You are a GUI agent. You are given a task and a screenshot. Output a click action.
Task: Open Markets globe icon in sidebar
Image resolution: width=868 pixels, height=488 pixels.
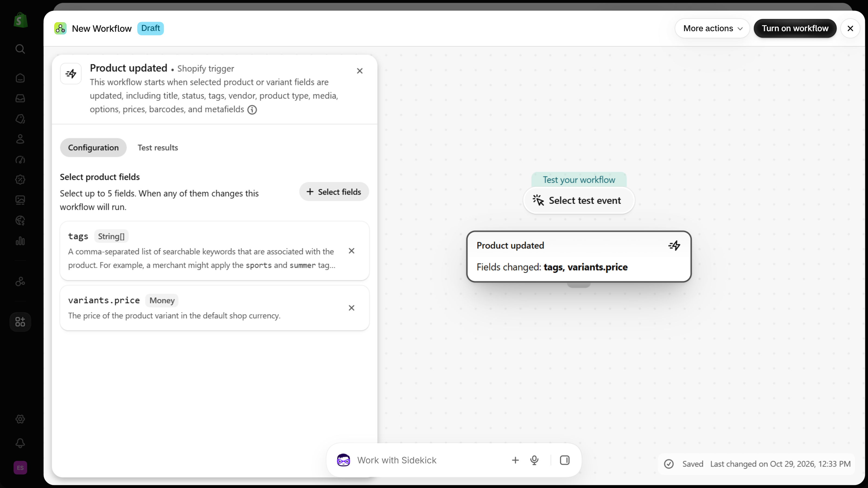[x=20, y=221]
